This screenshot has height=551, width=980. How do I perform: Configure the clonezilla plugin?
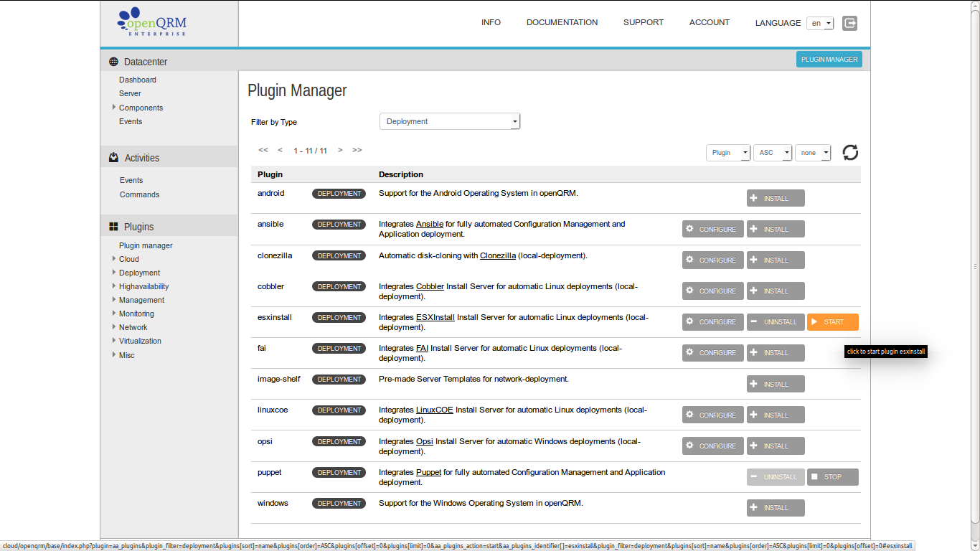point(713,260)
